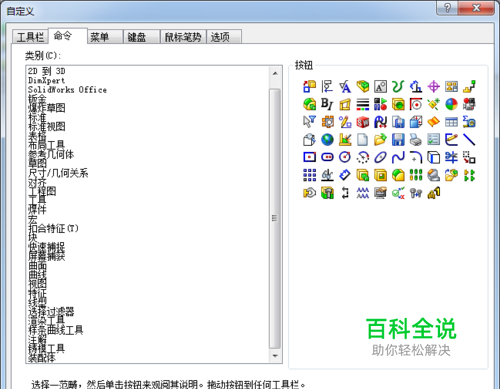The width and height of the screenshot is (500, 389).
Task: Click the blue dots grid pattern icon
Action: [309, 175]
